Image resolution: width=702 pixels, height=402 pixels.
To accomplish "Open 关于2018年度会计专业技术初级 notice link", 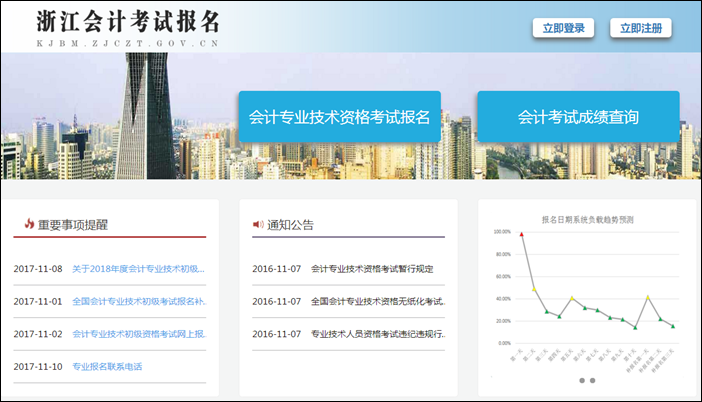I will tap(138, 269).
